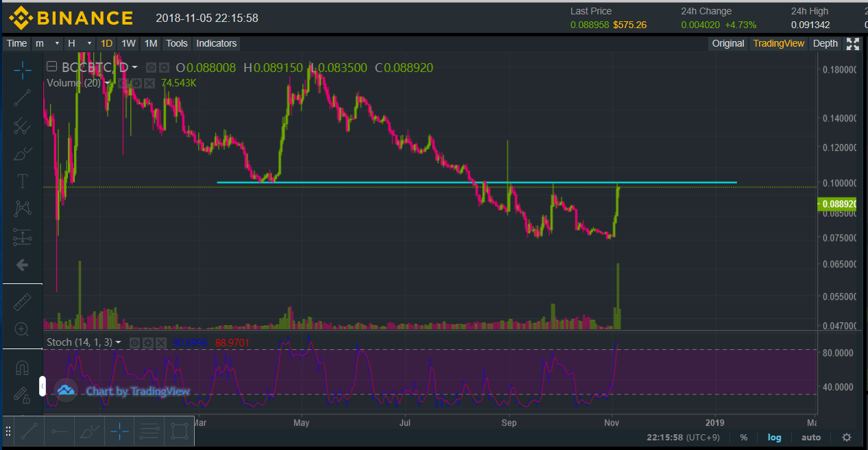Screen dimensions: 868x450
Task: Click the cyan horizontal line on chart
Action: point(384,182)
